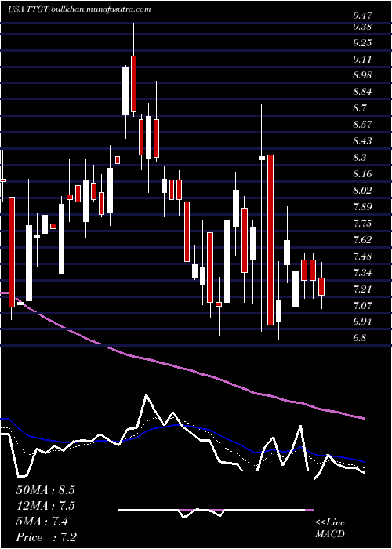Click the 7.62 price axis label
Screen dimensions: 392x549
pyautogui.click(x=362, y=240)
